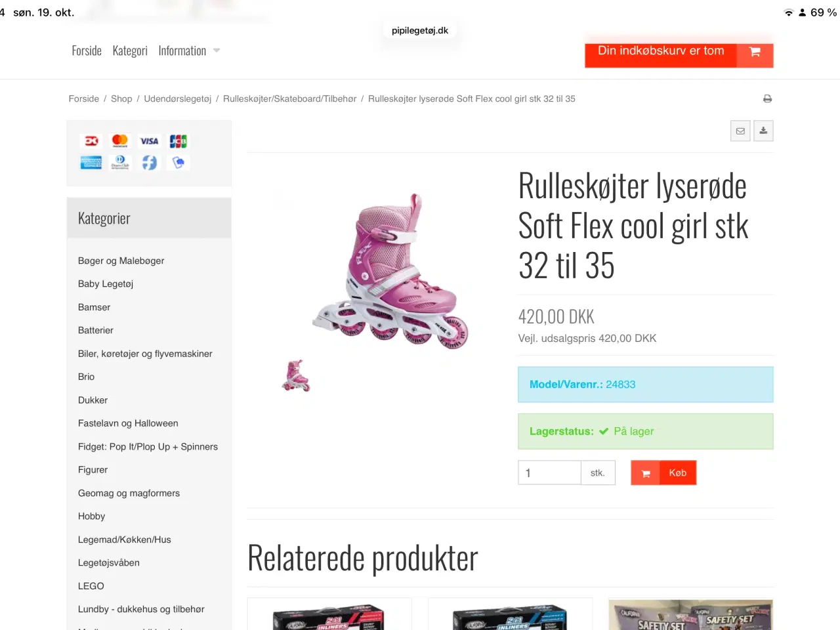Click the quantity input field
840x630 pixels.
(x=549, y=472)
